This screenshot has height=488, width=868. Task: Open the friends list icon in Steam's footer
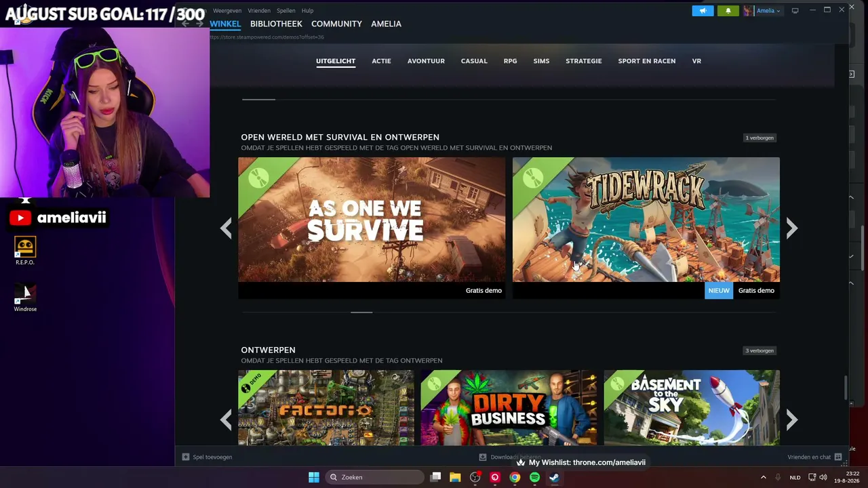[x=838, y=457]
